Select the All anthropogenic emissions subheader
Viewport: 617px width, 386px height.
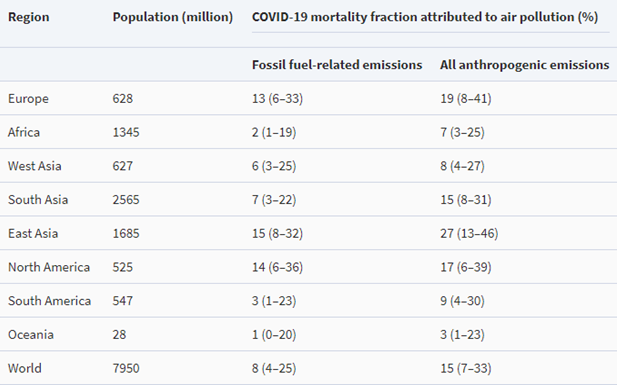coord(525,65)
